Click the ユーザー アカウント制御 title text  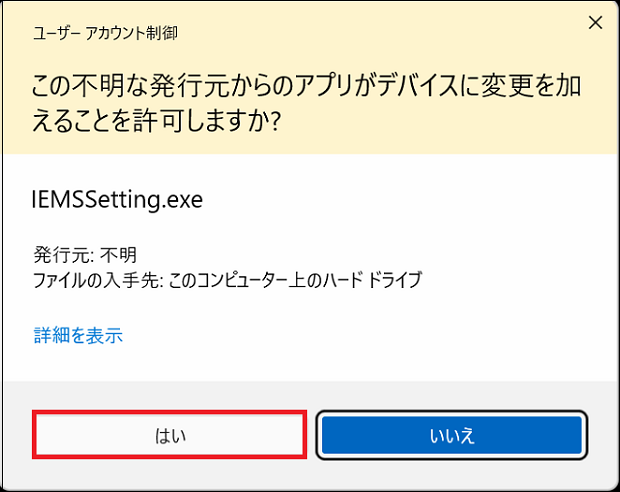[x=105, y=33]
